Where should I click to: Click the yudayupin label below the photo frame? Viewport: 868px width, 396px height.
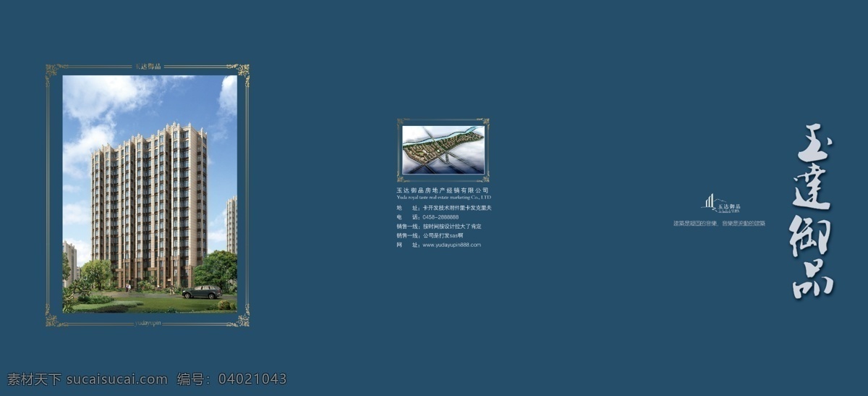pyautogui.click(x=148, y=322)
